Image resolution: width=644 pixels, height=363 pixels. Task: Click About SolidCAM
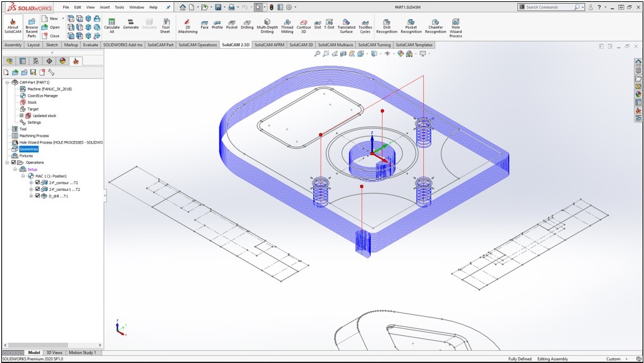[13, 26]
